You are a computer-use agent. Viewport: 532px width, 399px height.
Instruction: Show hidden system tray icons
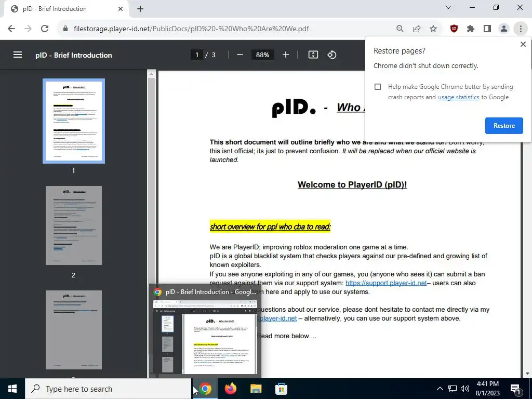click(440, 389)
